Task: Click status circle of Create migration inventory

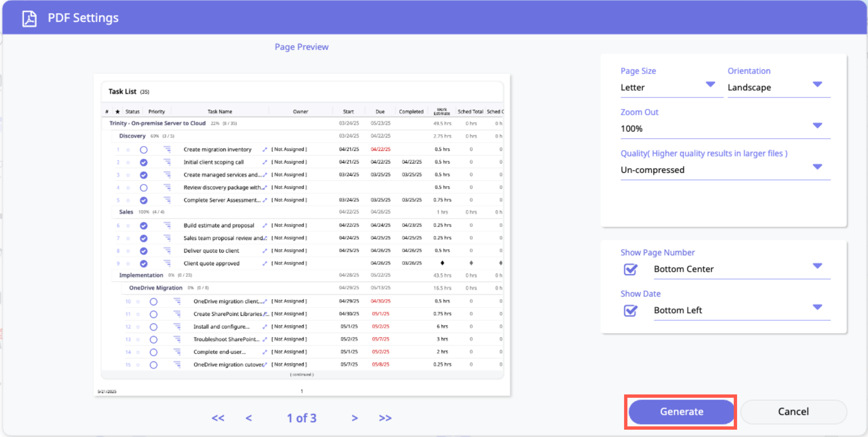Action: pos(144,150)
